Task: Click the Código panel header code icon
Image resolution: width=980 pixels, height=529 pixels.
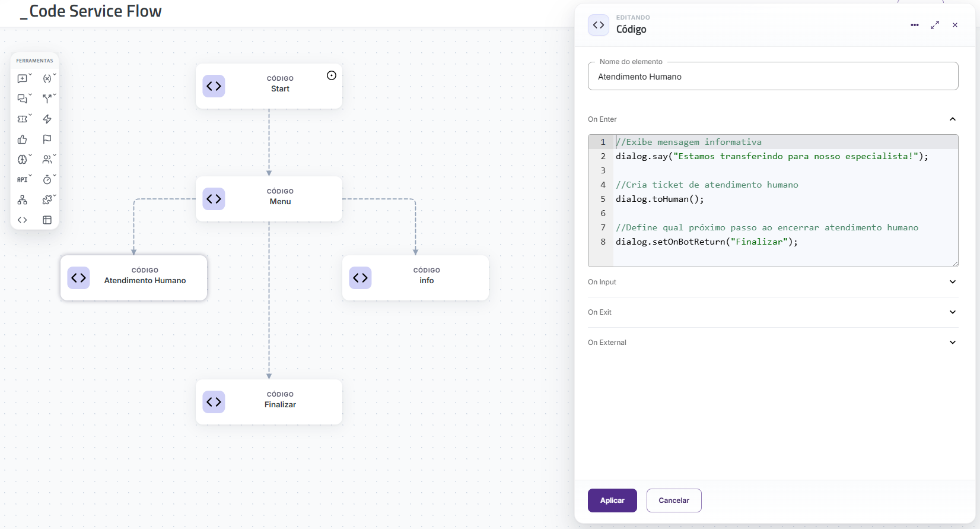Action: coord(599,25)
